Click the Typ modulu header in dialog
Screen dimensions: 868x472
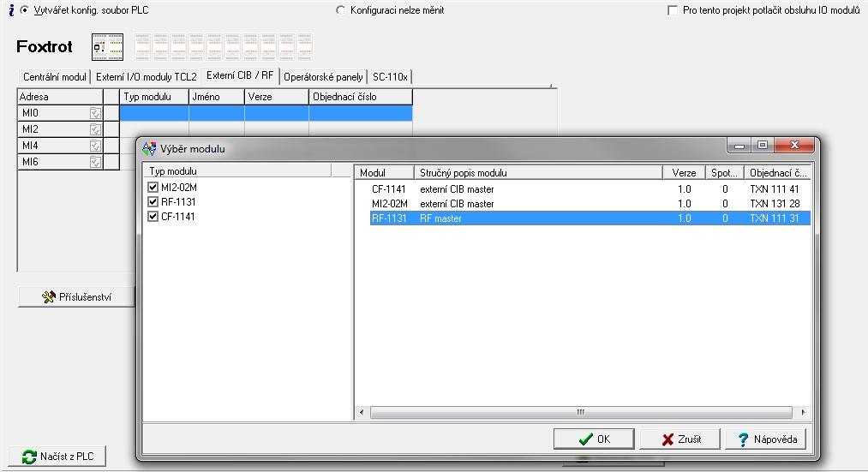pos(237,171)
